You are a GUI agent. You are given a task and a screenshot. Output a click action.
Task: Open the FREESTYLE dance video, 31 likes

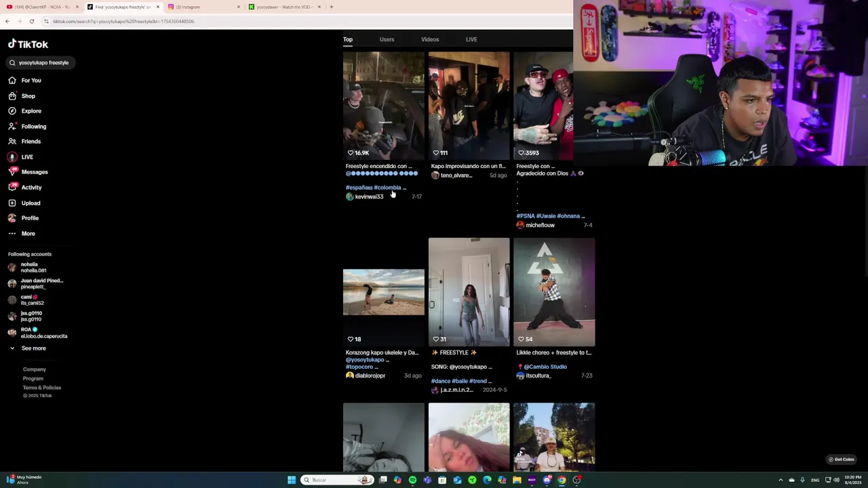(x=469, y=292)
